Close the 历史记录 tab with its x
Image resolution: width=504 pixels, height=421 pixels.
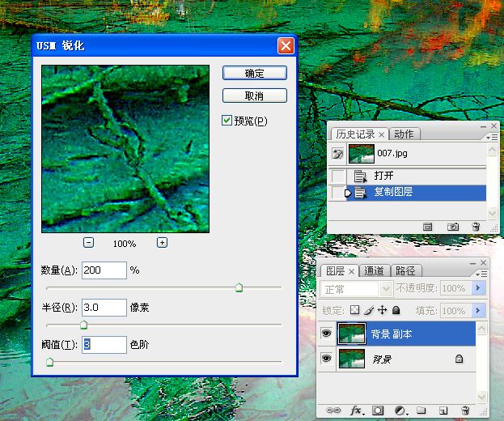point(382,134)
